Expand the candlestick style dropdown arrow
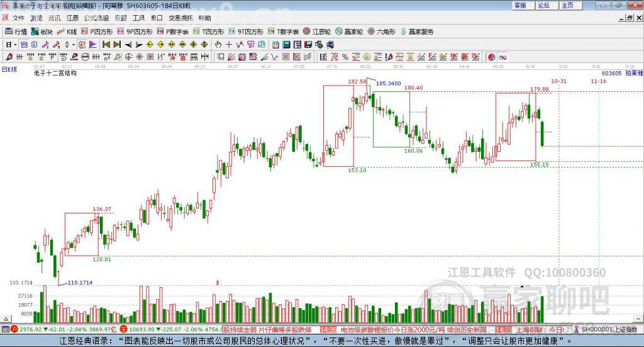The height and width of the screenshot is (347, 644). click(74, 45)
